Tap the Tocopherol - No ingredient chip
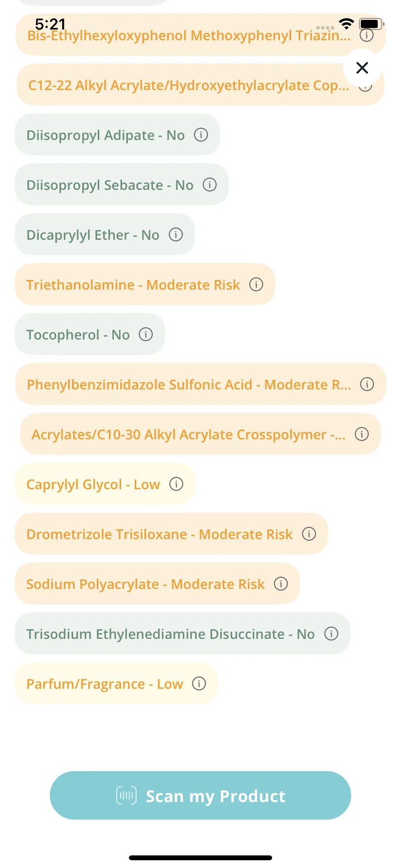401x868 pixels. [90, 334]
